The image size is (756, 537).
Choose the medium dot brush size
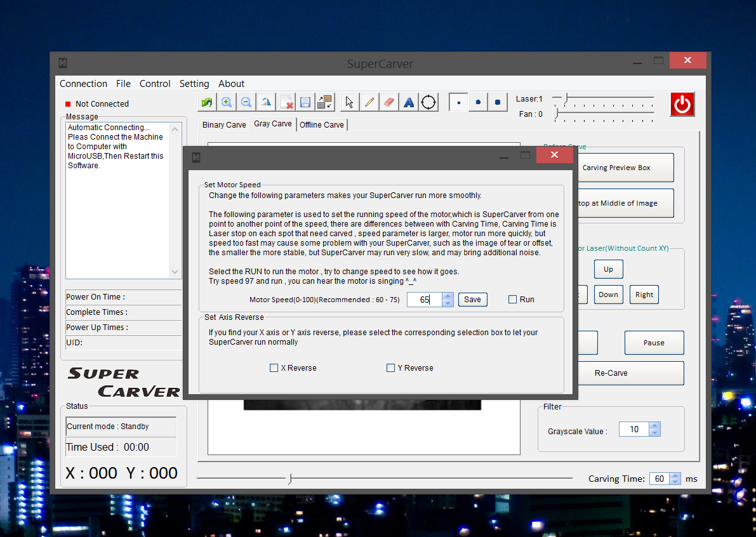point(478,102)
